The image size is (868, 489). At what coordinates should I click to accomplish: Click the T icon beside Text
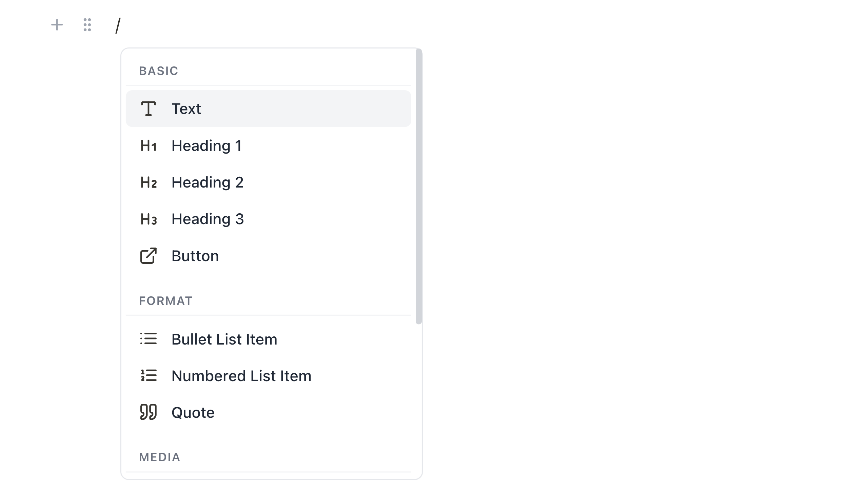[x=149, y=109]
